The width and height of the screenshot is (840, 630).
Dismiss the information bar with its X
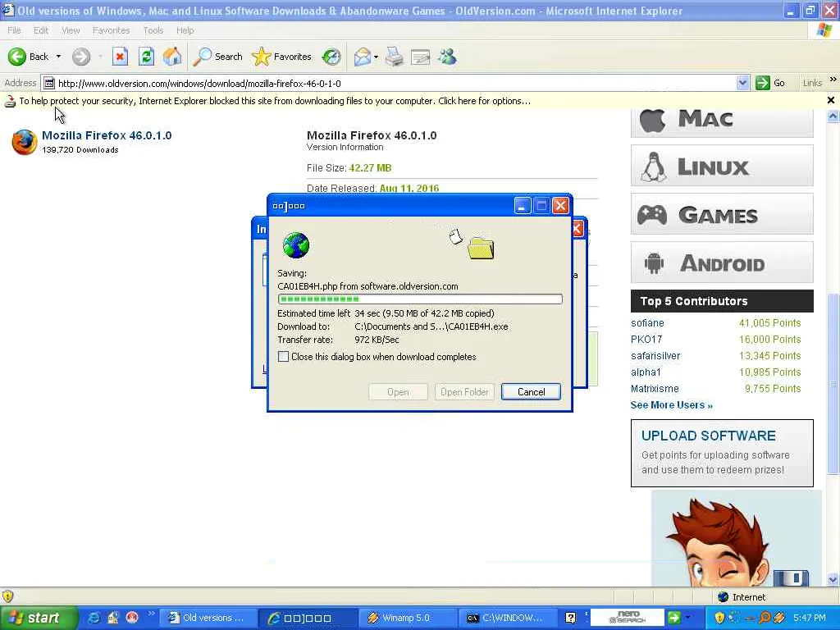coord(831,100)
